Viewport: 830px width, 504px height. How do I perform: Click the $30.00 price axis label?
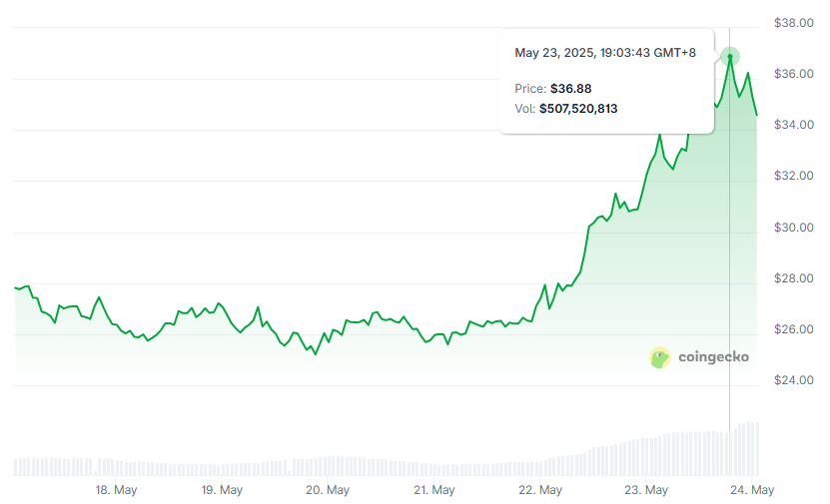[x=793, y=228]
